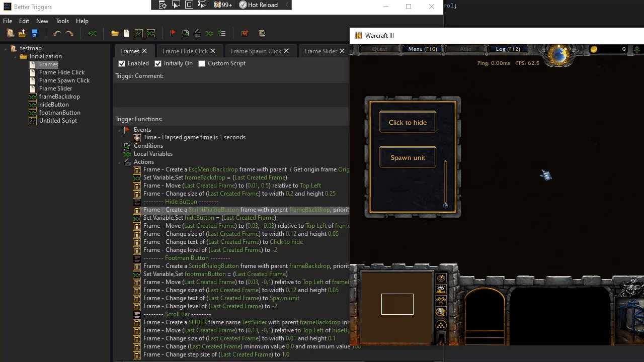Create a new global variable from toolbar
644x362 pixels.
151,33
